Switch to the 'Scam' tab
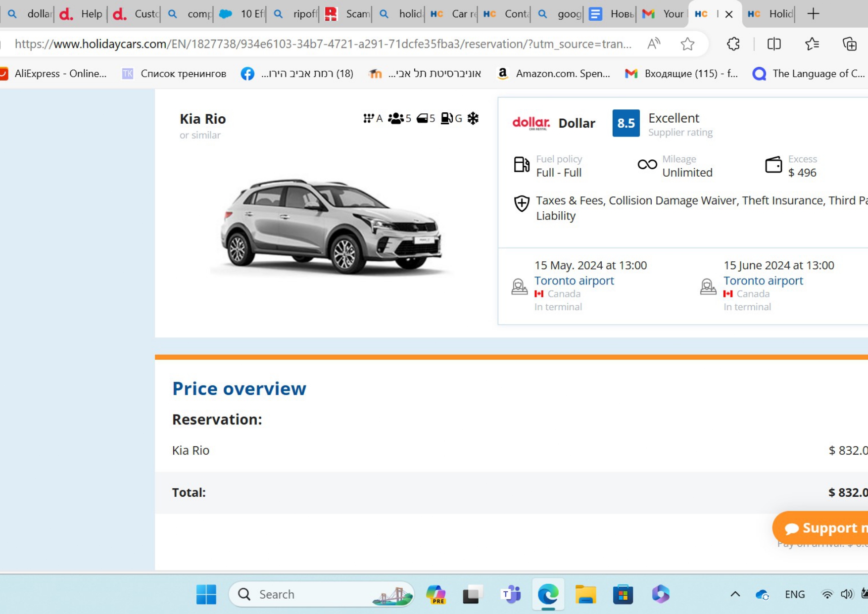 [x=347, y=14]
